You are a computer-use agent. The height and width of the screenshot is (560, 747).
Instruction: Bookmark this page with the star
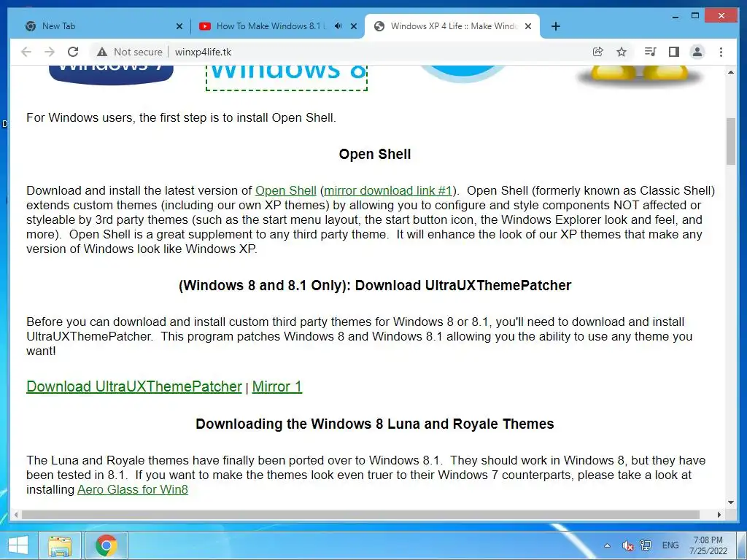[622, 52]
